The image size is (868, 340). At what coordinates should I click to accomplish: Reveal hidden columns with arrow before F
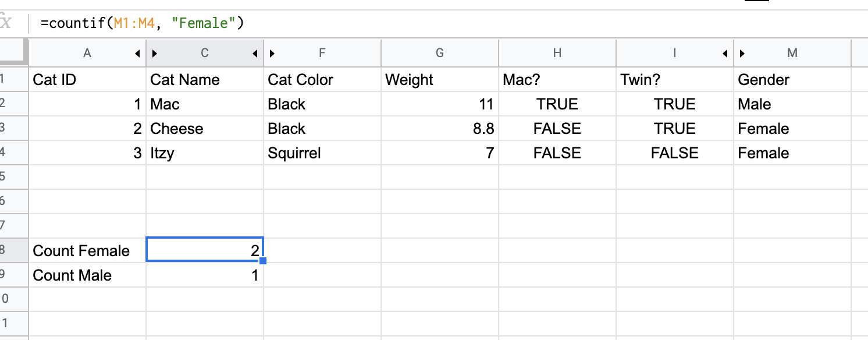tap(272, 54)
